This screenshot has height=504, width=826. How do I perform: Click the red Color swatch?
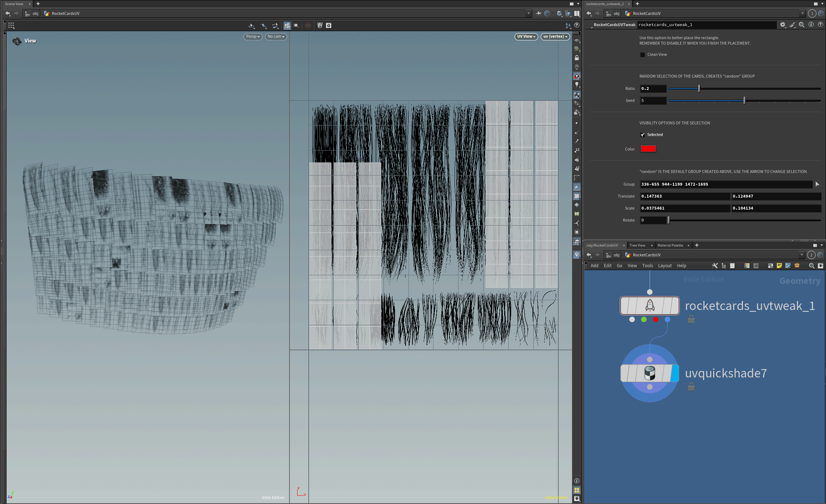[x=648, y=149]
